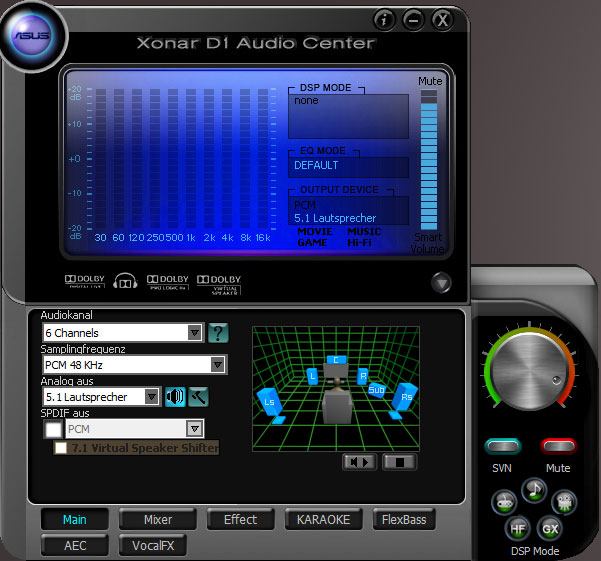
Task: Click the speaker test icon
Action: (x=175, y=397)
